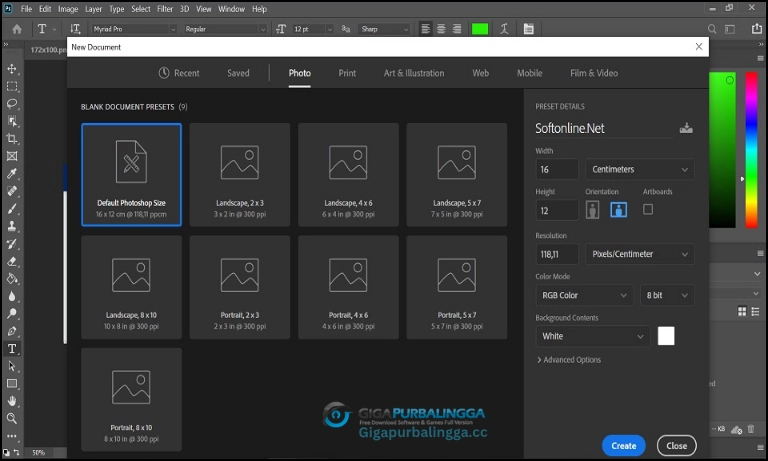Click the rainbow hue slider strip
This screenshot has width=768, height=461.
click(751, 150)
